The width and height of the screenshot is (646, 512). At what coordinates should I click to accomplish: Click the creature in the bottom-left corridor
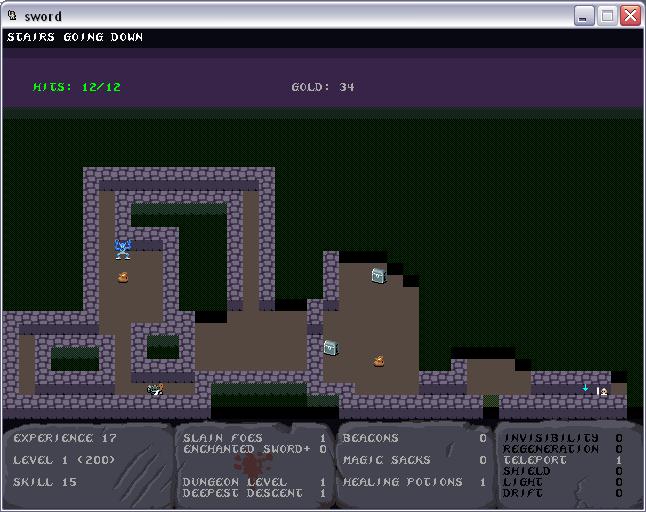click(155, 389)
